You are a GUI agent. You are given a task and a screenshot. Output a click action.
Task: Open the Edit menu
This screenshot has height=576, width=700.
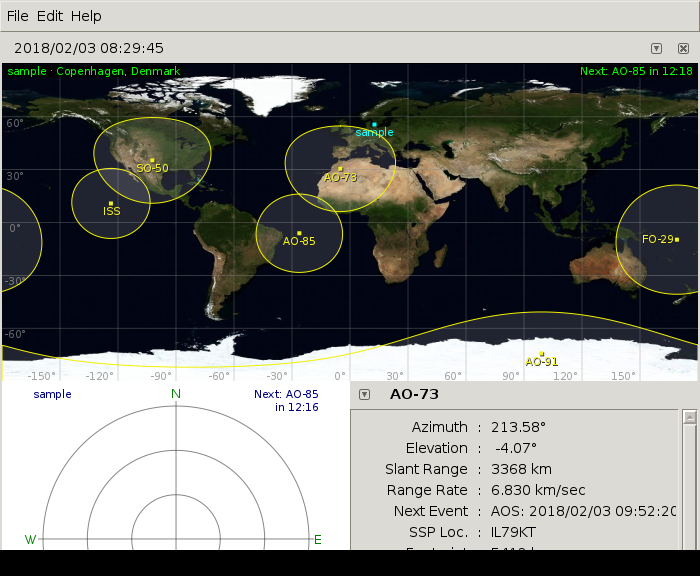pyautogui.click(x=50, y=16)
